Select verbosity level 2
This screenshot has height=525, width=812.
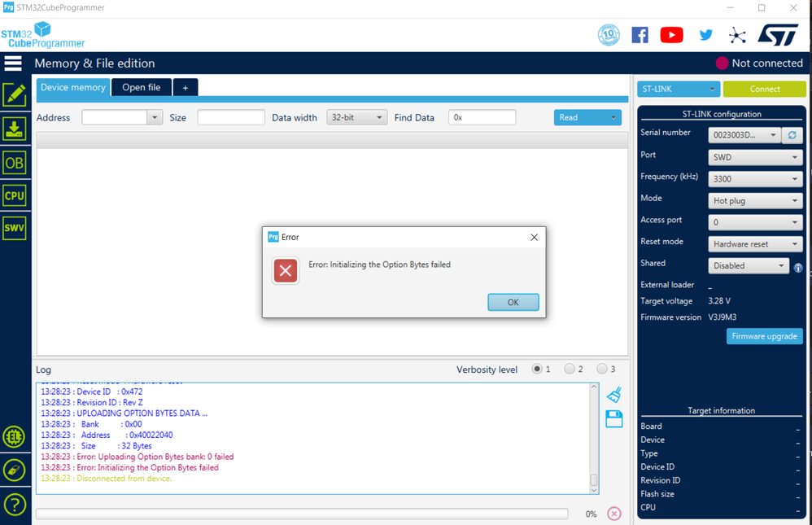[x=570, y=369]
